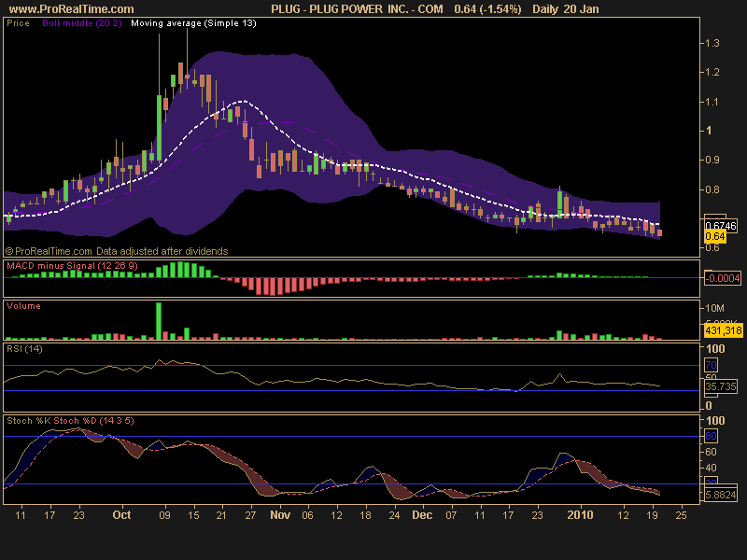Click the Stoch %D (14 3 5) label
Screen dimensions: 747x560
coord(94,421)
